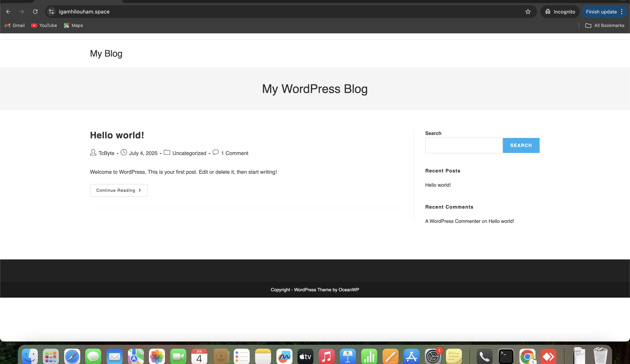The width and height of the screenshot is (630, 364).
Task: Click the Incognito profile indicator
Action: [560, 12]
